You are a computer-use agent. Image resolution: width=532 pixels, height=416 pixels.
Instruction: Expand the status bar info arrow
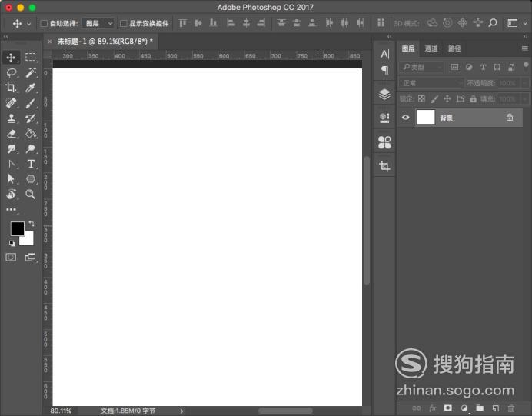click(181, 411)
